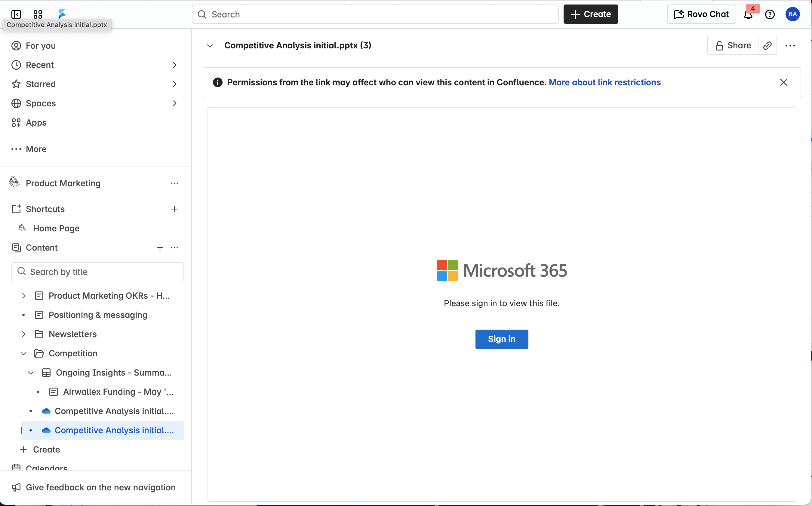Click the Share button
Viewport: 812px width, 506px height.
click(733, 45)
